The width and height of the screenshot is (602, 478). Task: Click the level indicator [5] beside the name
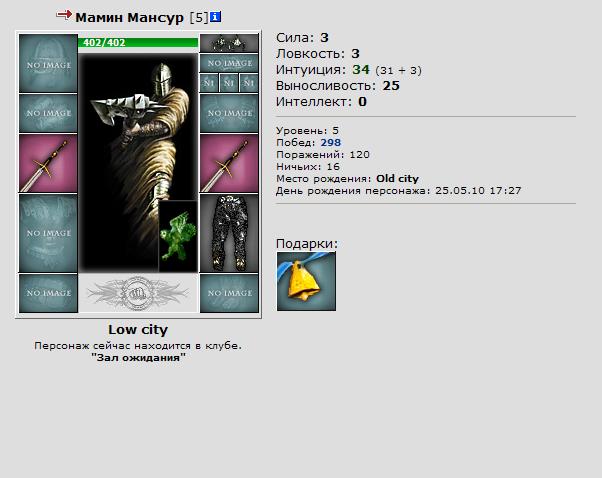pyautogui.click(x=199, y=17)
